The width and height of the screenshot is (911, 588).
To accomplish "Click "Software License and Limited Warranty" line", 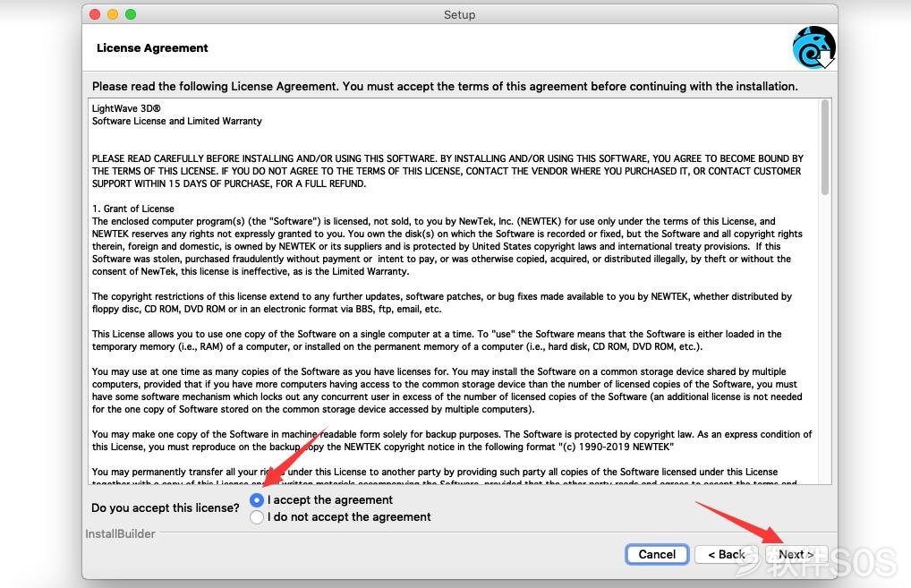I will pos(176,121).
